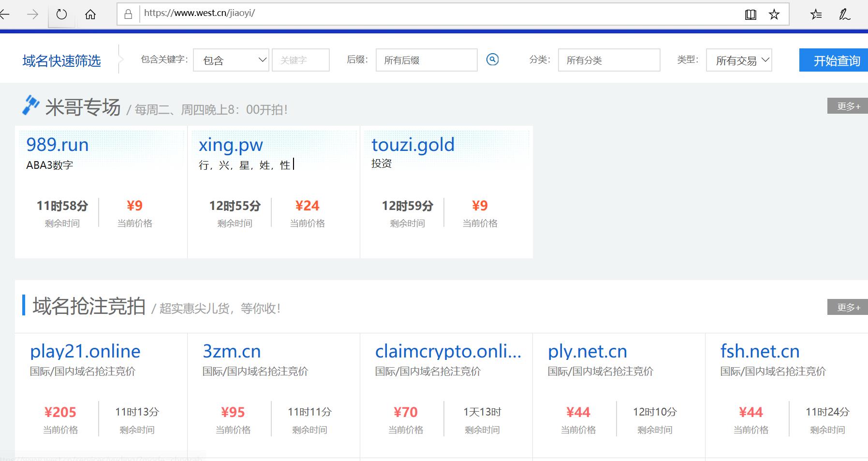
Task: Open reading view book icon
Action: (750, 15)
